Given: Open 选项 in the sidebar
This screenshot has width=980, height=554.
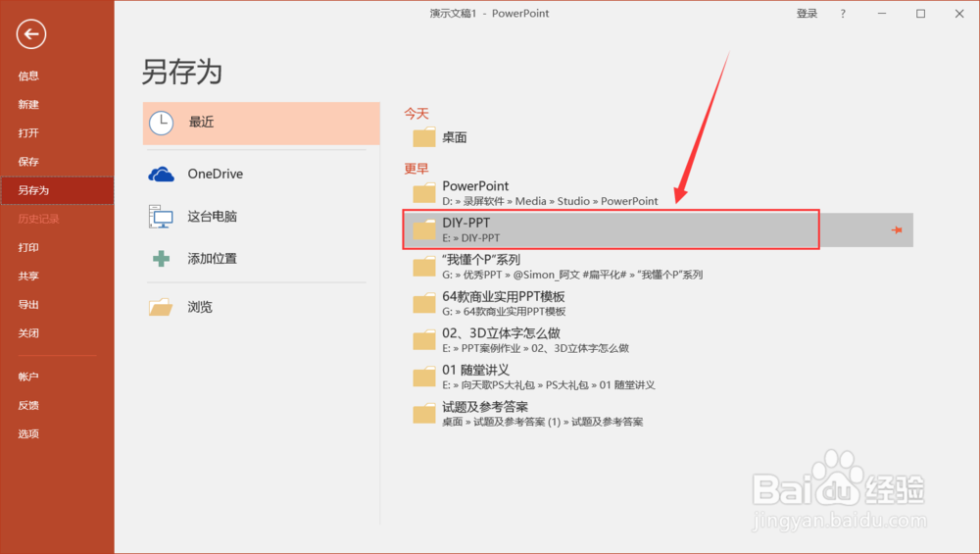Looking at the screenshot, I should (x=28, y=434).
